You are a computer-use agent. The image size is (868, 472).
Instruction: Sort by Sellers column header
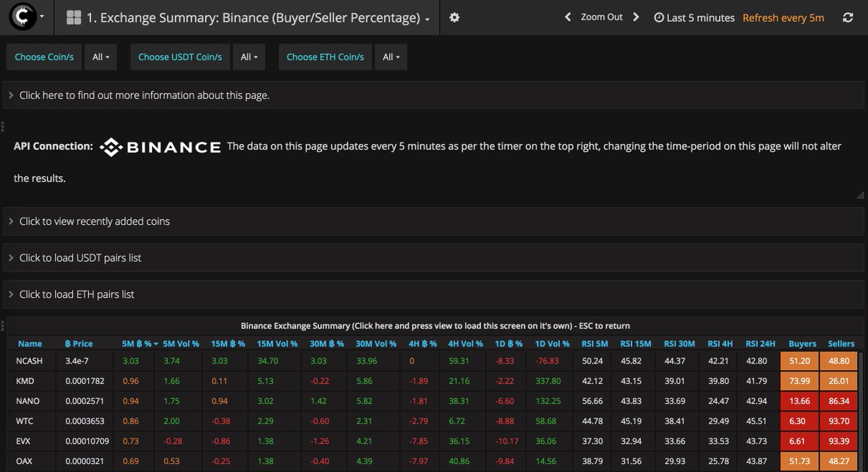(x=841, y=344)
